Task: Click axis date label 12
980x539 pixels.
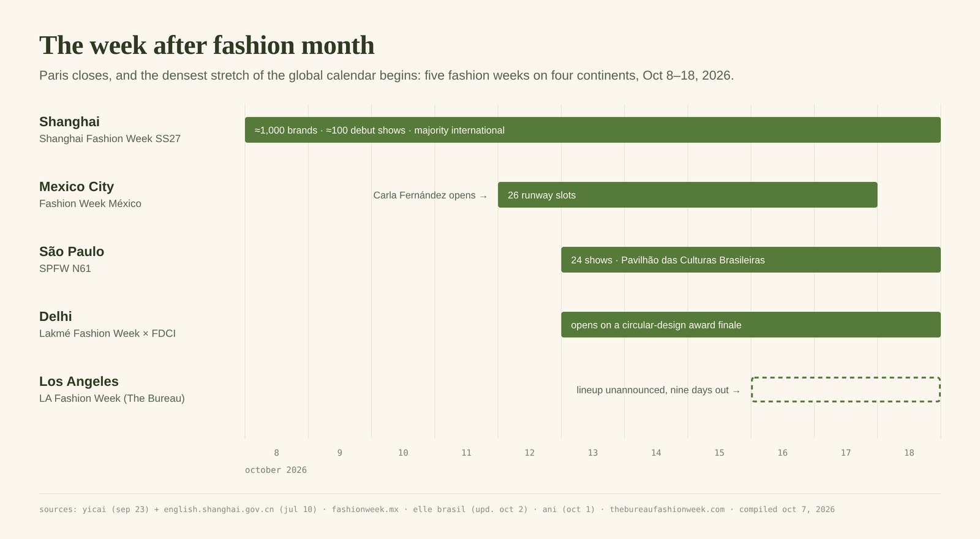Action: click(x=529, y=453)
